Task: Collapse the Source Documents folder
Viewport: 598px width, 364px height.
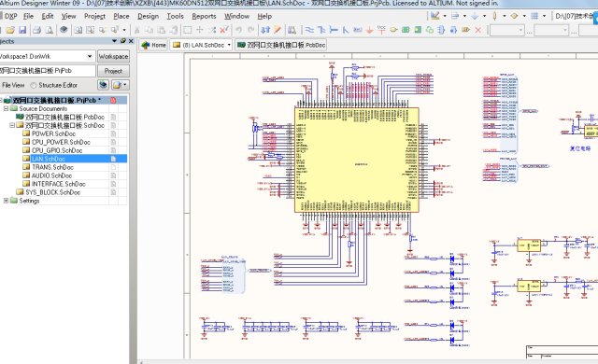Action: coord(7,108)
